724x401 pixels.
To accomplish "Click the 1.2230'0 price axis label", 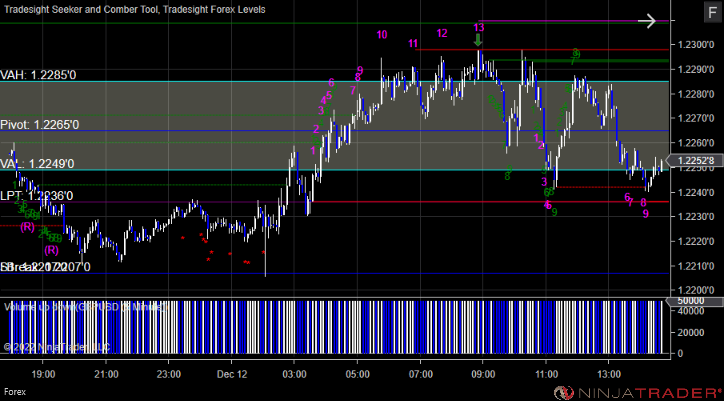I will [x=694, y=217].
